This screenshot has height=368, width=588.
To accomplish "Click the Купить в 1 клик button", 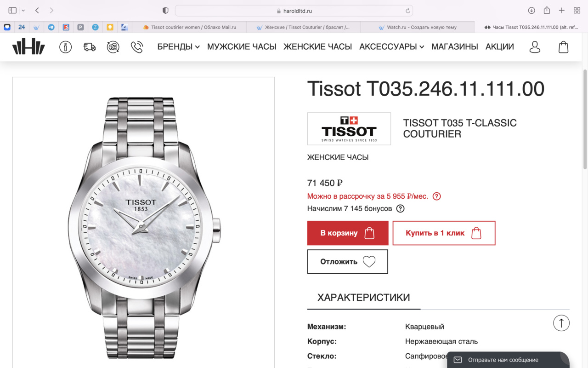I will pos(444,233).
